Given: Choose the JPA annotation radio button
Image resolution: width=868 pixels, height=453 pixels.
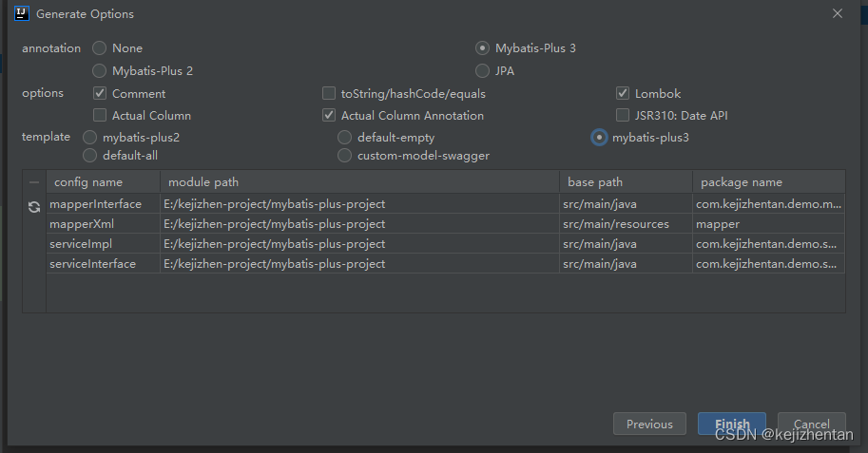Looking at the screenshot, I should tap(482, 71).
